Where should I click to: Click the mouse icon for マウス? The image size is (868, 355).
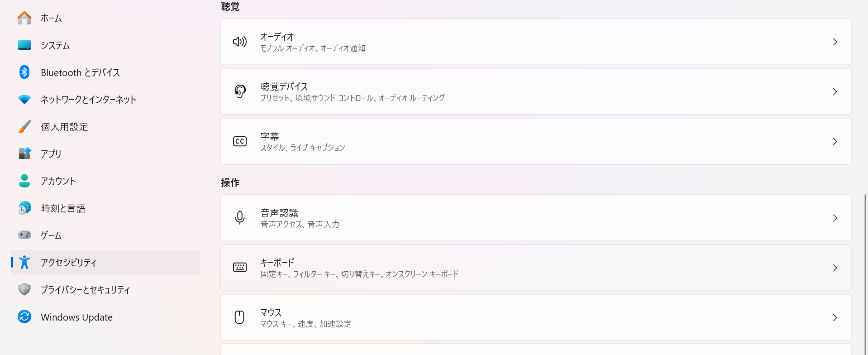[x=240, y=317]
